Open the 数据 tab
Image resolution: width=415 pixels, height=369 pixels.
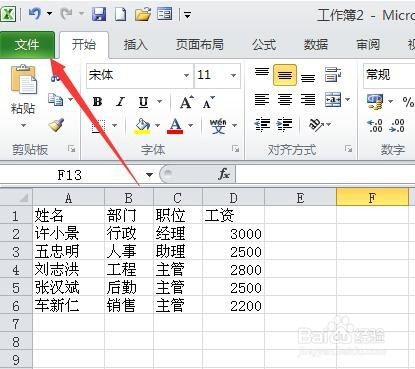(x=316, y=45)
